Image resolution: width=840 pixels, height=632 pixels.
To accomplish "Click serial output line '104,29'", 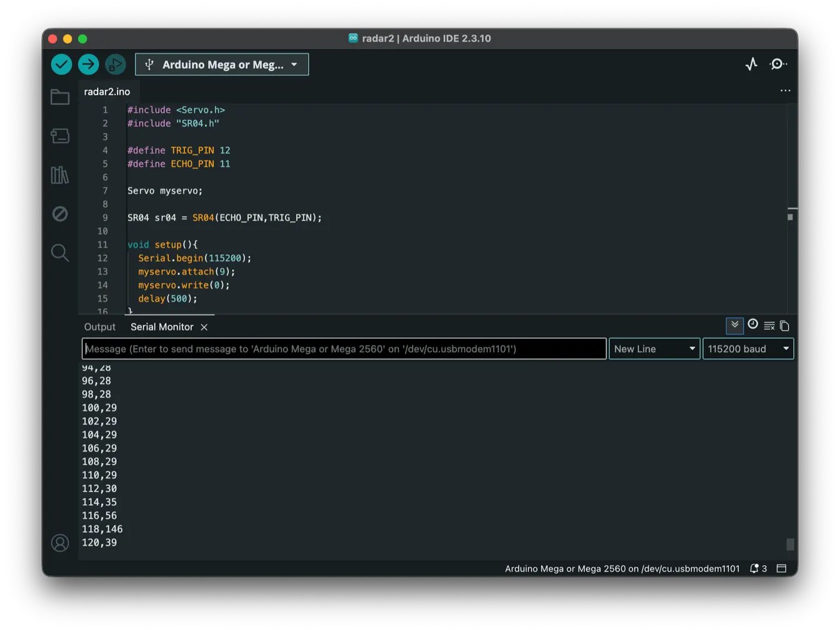I will [99, 435].
